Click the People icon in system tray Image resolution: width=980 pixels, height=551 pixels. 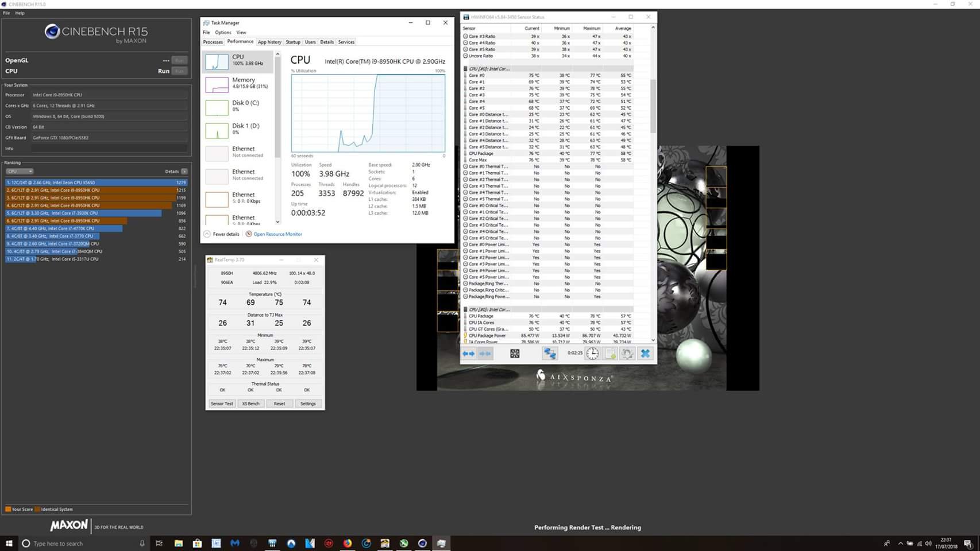(x=887, y=544)
